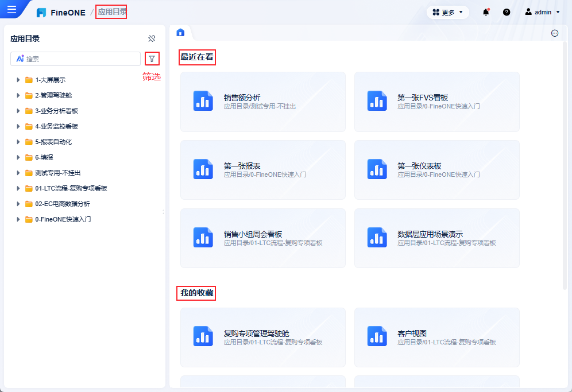Click the 我的收藏 section heading

(x=196, y=293)
